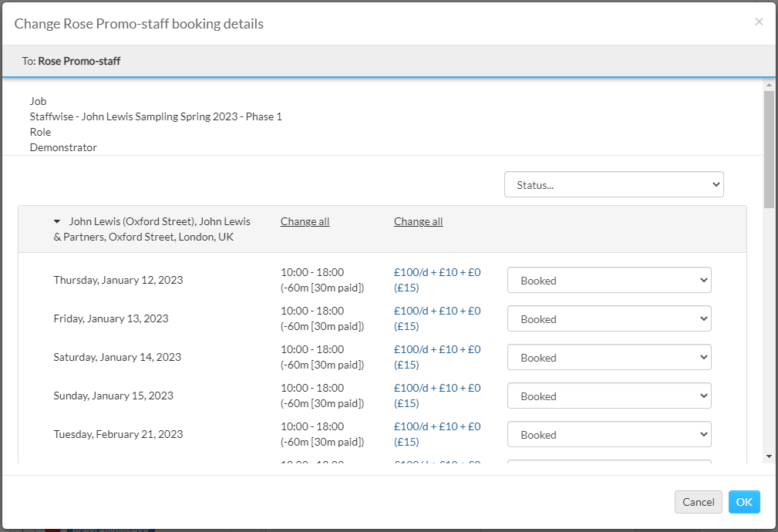
Task: Click the date Sunday, January 15, 2023
Action: click(x=113, y=396)
